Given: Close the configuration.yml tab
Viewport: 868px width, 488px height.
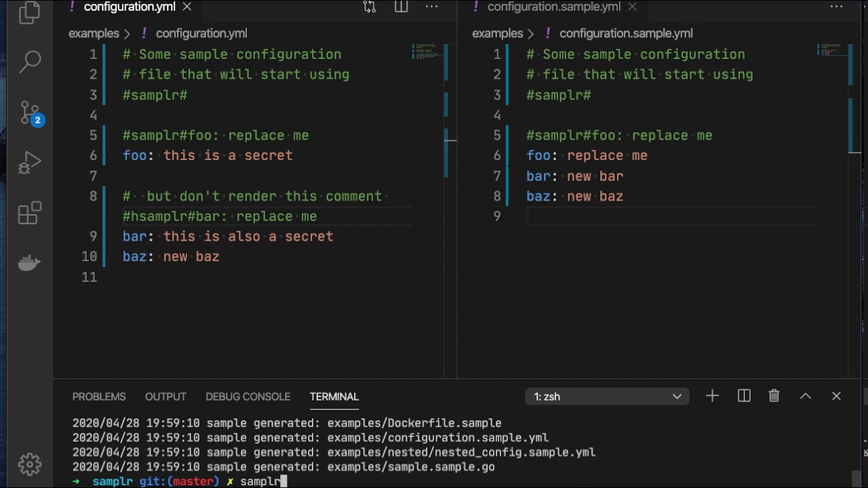Looking at the screenshot, I should (x=187, y=7).
